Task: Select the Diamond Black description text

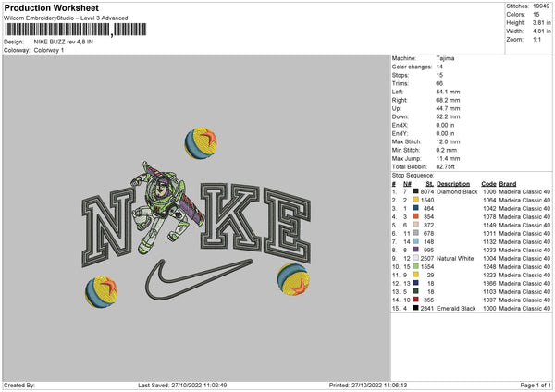Action: pyautogui.click(x=457, y=191)
